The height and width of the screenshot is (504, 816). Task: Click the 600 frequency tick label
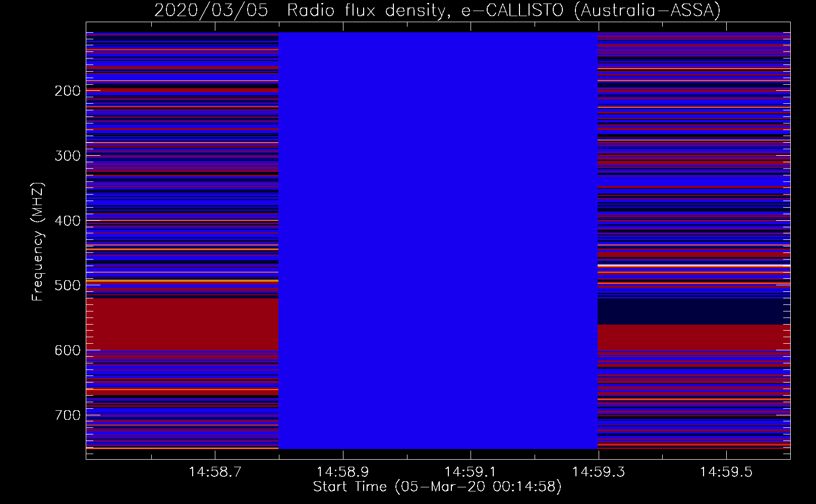pos(68,350)
